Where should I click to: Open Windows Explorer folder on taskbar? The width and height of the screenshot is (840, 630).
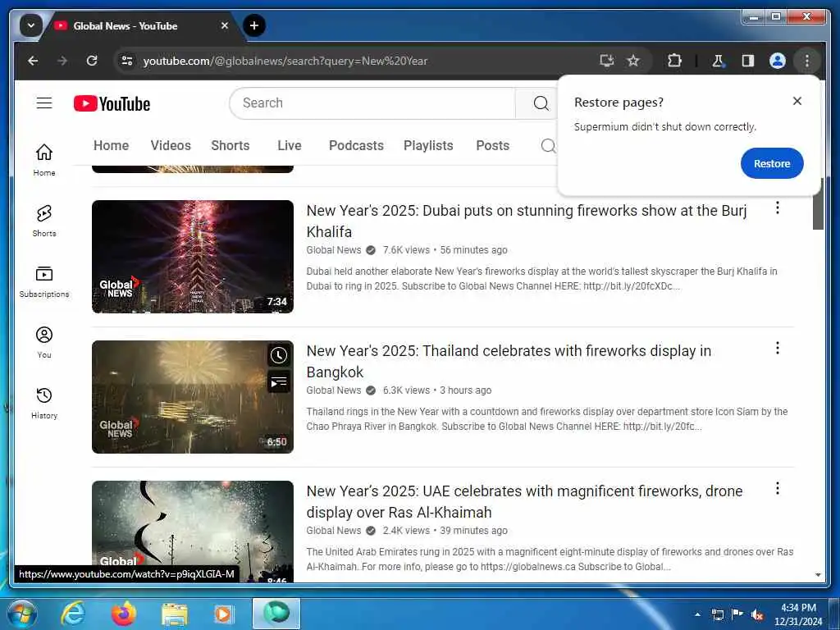tap(175, 614)
